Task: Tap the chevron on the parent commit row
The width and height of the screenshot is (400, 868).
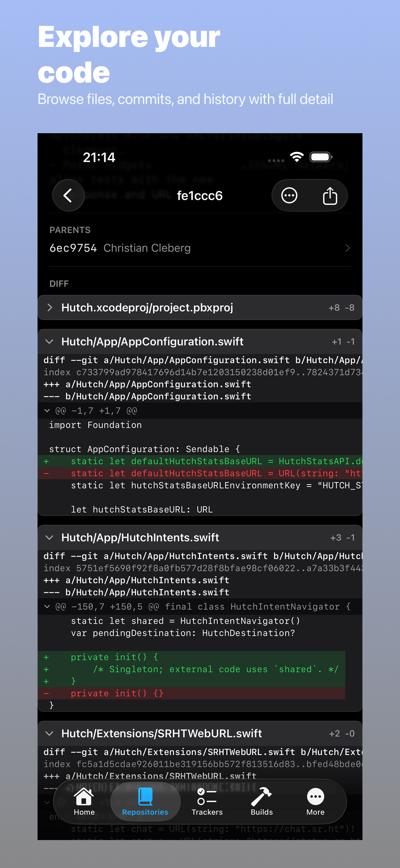Action: point(348,248)
